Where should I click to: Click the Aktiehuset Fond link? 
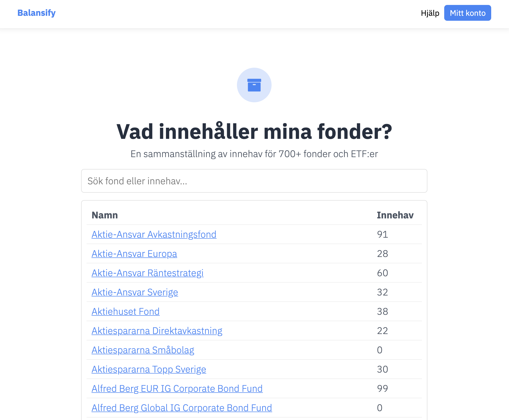click(x=125, y=312)
